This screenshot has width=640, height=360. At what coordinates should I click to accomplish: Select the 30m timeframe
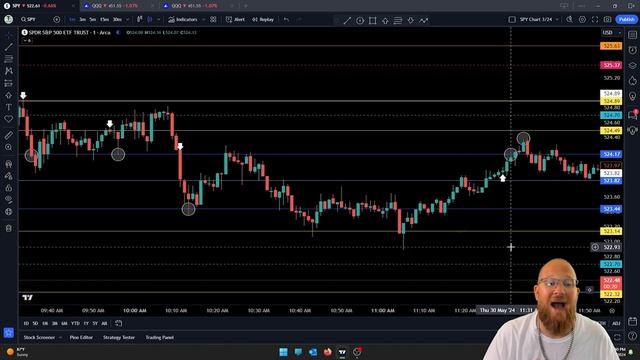tap(117, 19)
